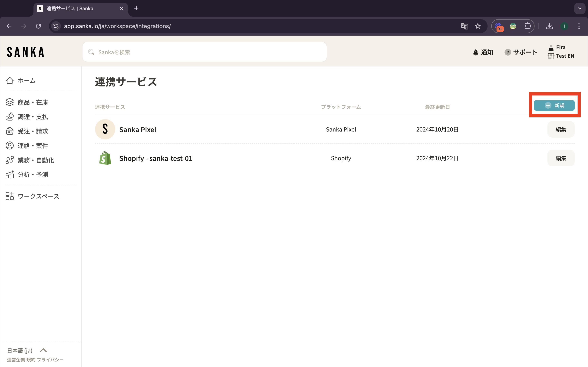The image size is (588, 367).
Task: Open the 受注・請求 basket icon
Action: (x=10, y=131)
